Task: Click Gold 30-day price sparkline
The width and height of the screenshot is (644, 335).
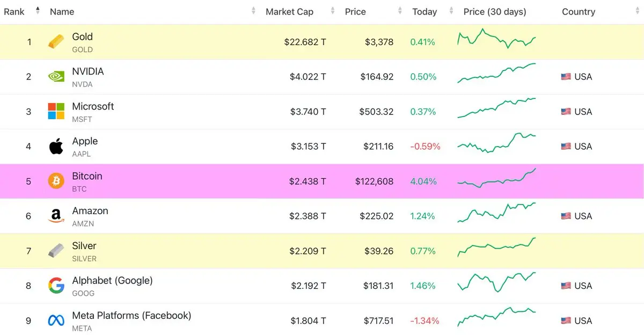Action: [x=496, y=38]
